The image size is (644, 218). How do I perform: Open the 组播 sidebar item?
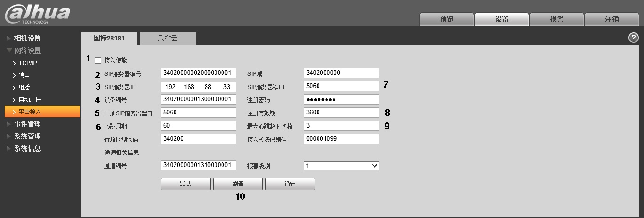click(x=24, y=87)
